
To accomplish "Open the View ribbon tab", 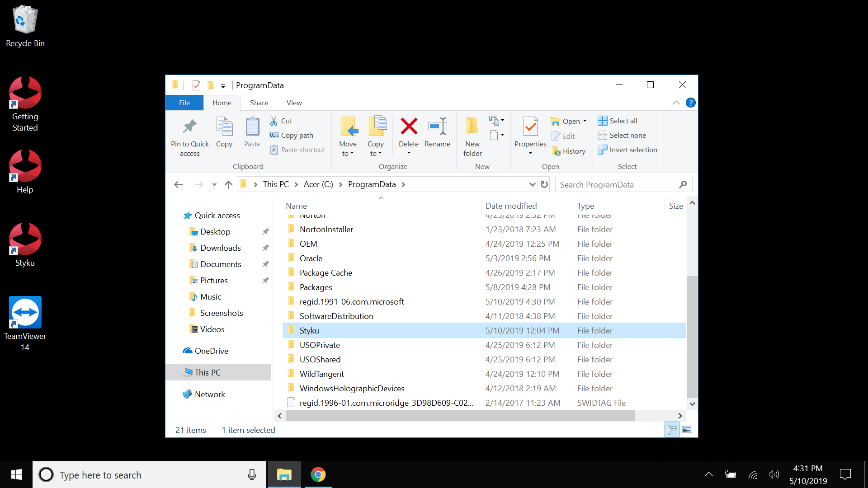I will click(294, 103).
